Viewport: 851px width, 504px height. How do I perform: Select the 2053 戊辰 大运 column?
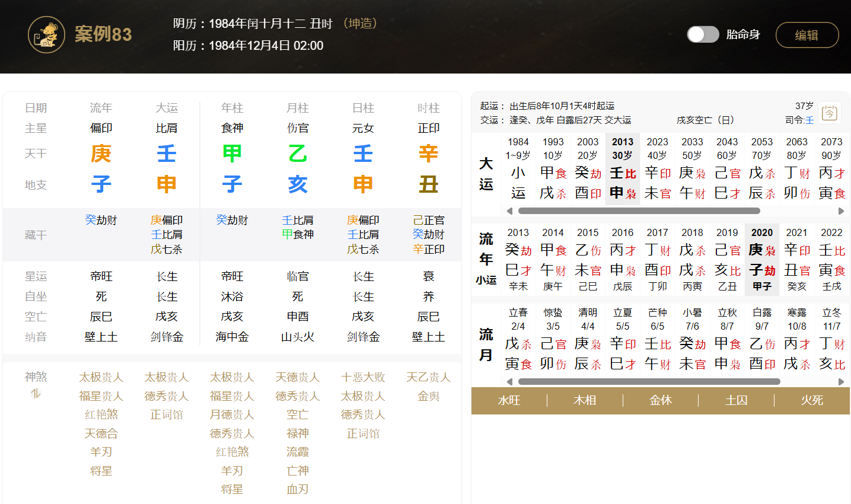[x=762, y=168]
